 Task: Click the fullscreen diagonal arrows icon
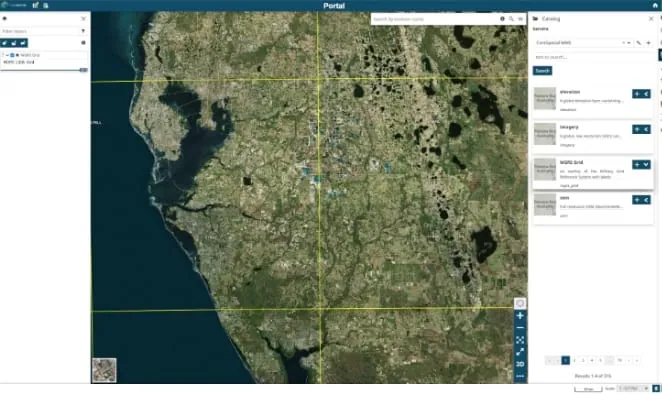pos(520,352)
